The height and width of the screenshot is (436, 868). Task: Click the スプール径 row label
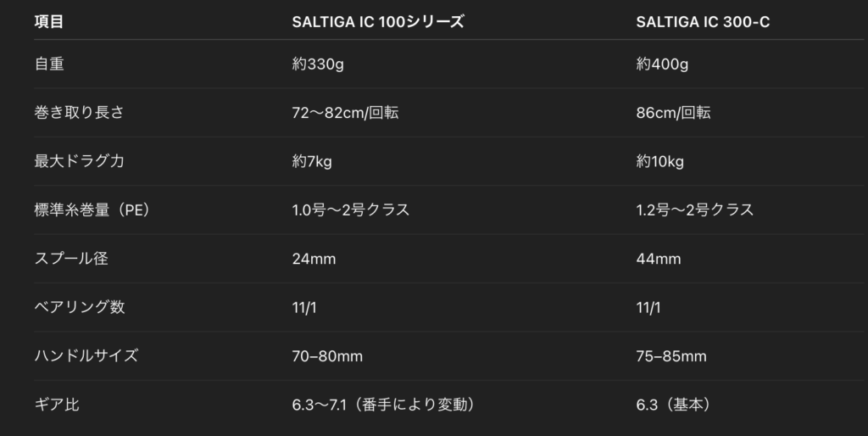pos(71,259)
